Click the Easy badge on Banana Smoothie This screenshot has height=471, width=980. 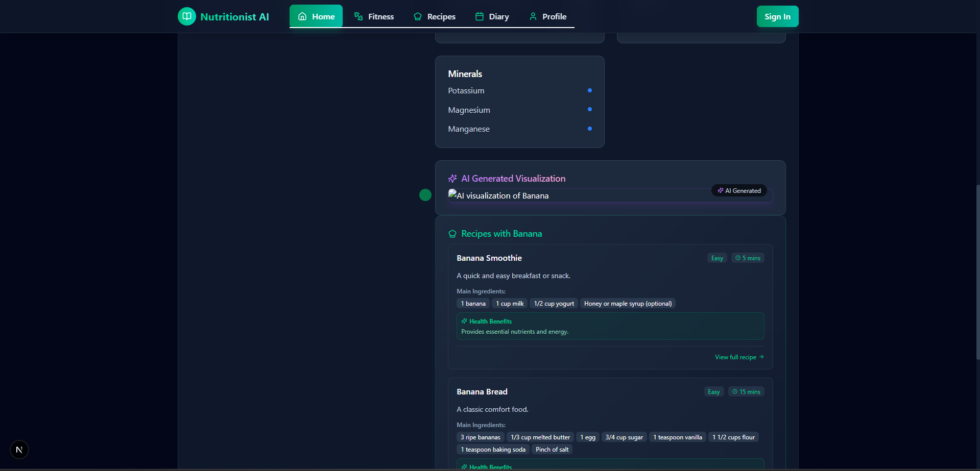coord(717,258)
